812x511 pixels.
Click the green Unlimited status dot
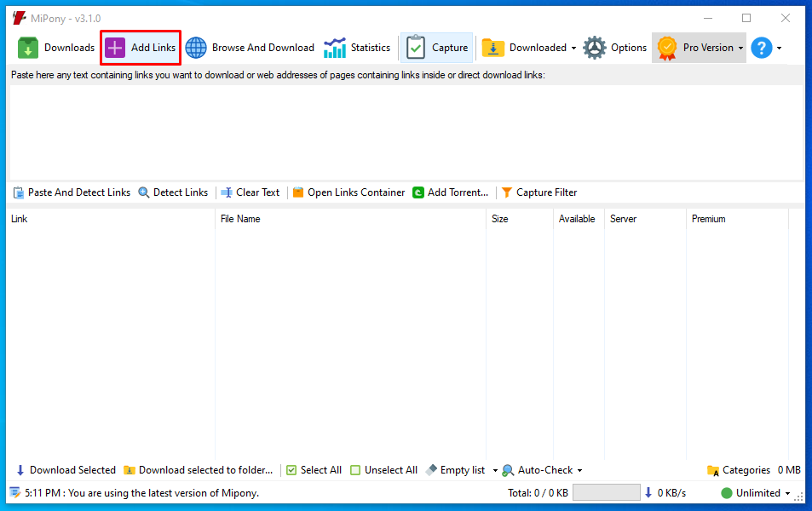727,493
